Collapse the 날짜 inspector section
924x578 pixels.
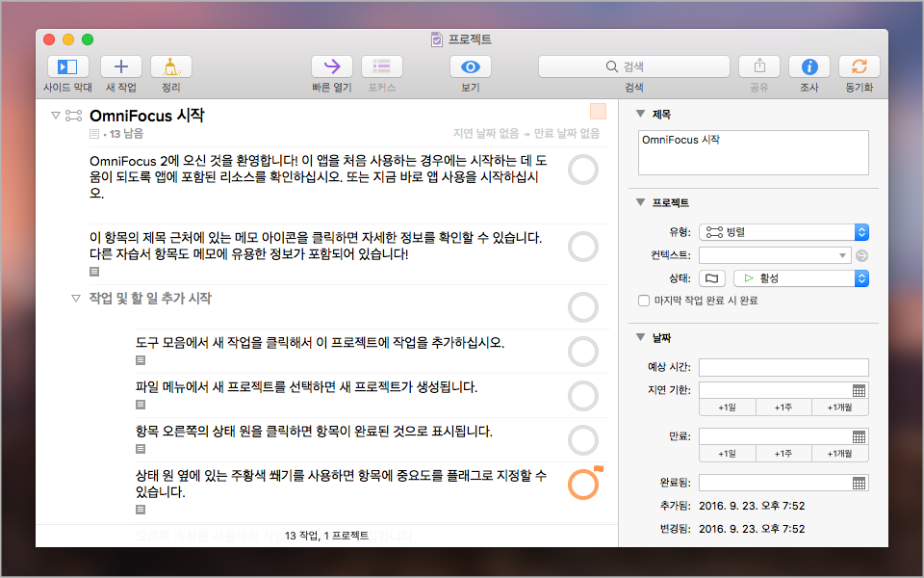(641, 337)
